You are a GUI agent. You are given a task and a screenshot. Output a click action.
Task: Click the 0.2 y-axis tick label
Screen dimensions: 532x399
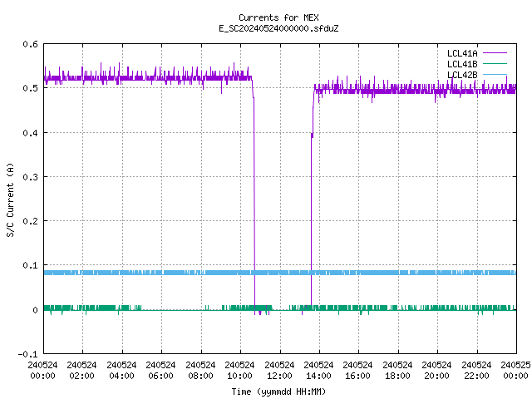[30, 221]
